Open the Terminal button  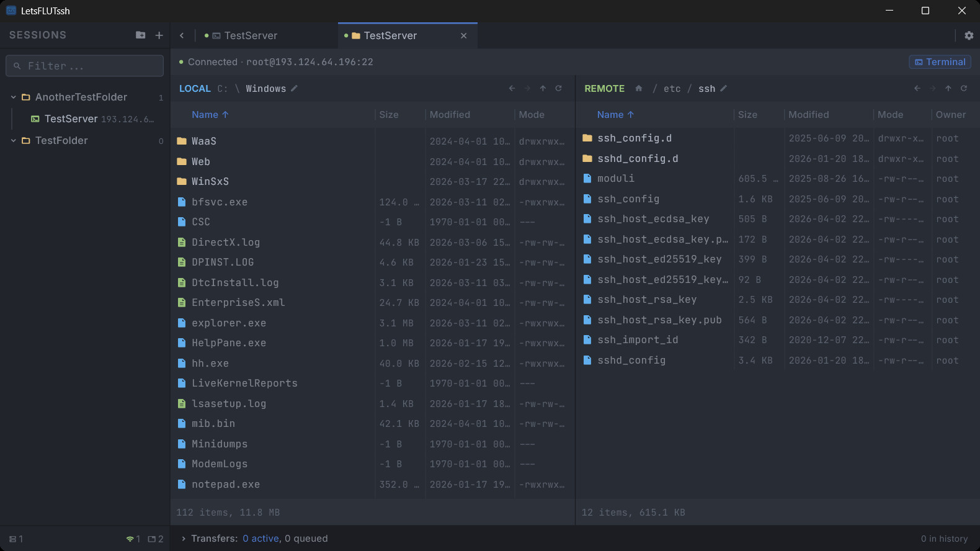[940, 62]
